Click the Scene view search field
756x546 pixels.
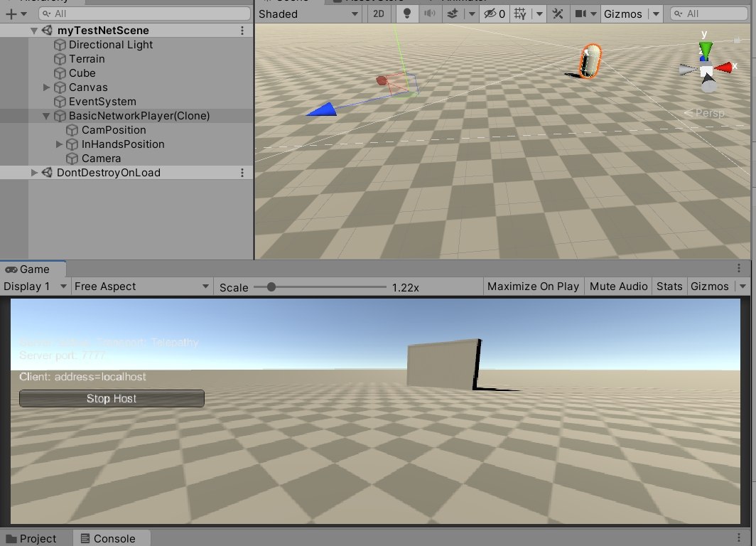(709, 14)
